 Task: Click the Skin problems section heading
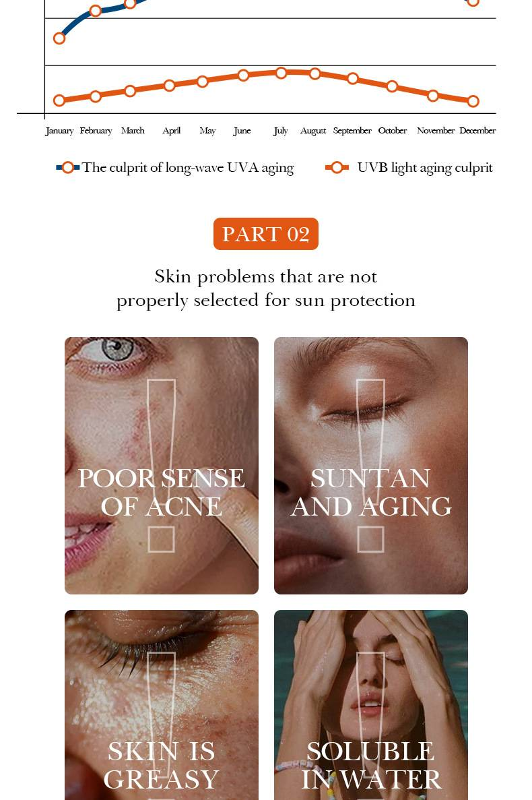click(x=265, y=288)
